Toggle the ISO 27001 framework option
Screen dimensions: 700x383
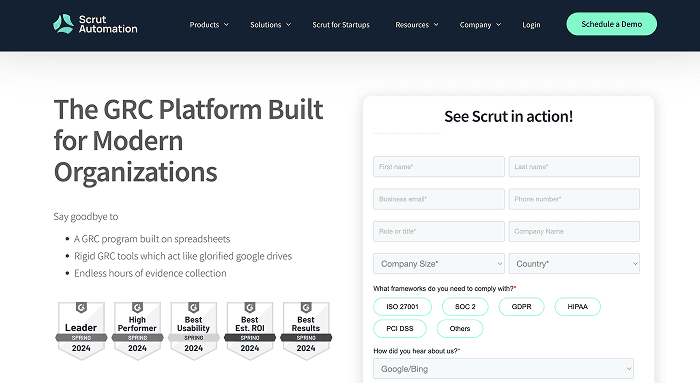point(402,307)
